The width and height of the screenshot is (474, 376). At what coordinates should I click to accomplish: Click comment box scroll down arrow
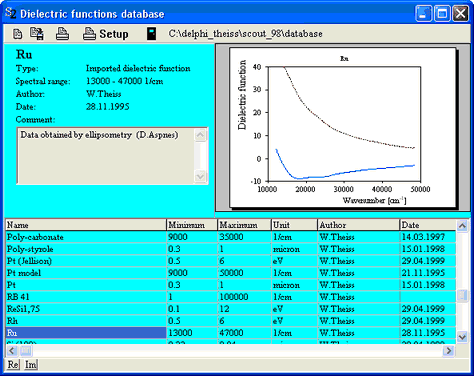point(200,176)
